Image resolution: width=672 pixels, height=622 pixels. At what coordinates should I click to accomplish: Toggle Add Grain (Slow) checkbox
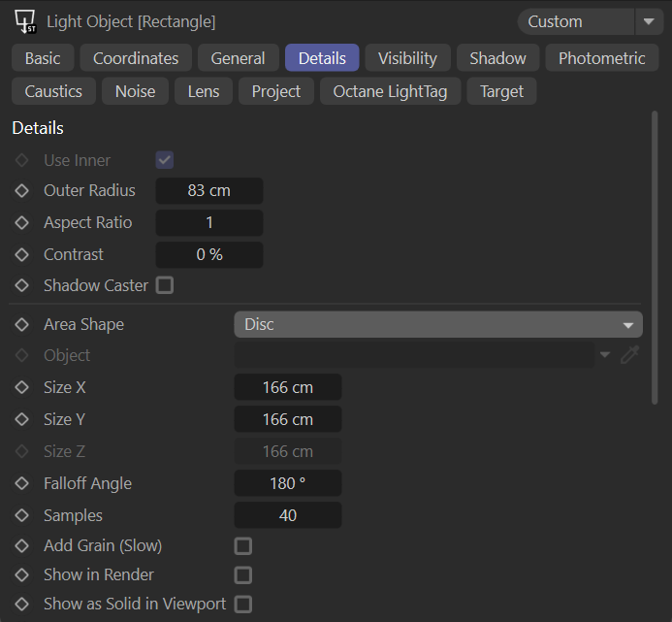tap(243, 546)
